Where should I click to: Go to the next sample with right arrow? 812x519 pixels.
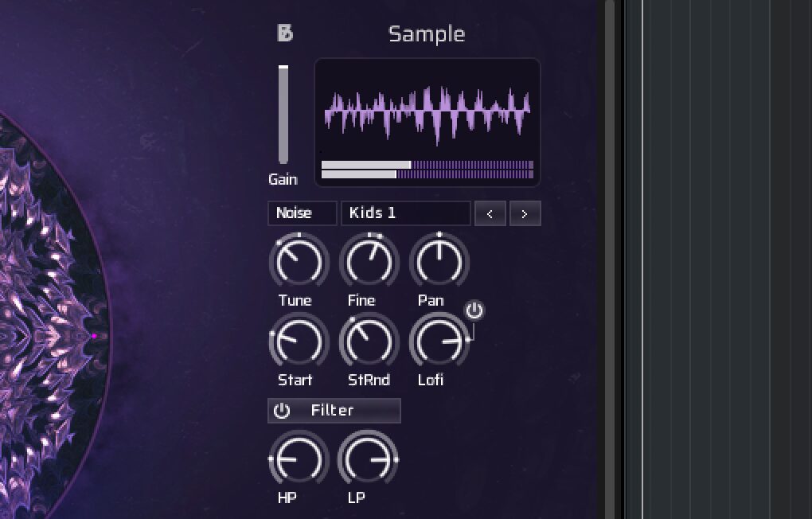[525, 213]
